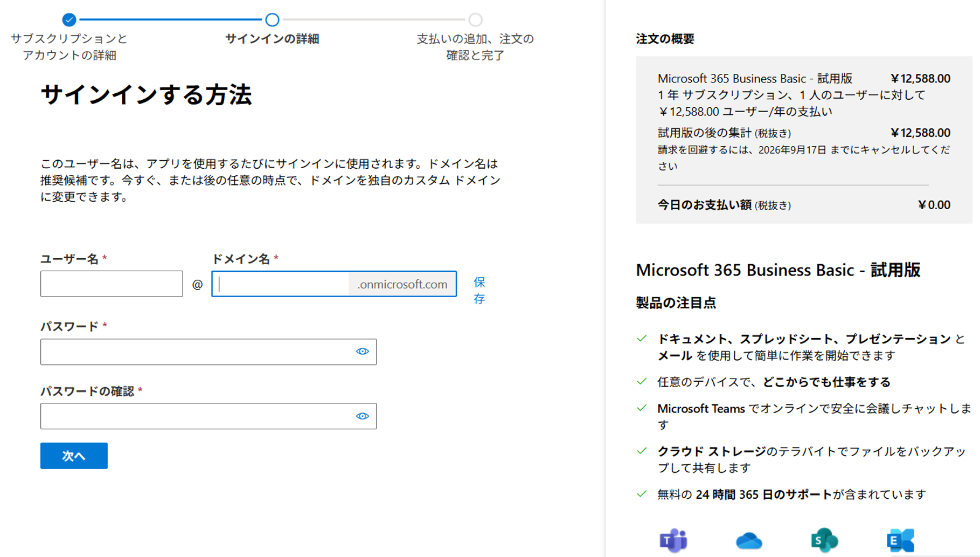Click the current step circle for サインインの詳細
980x557 pixels.
pyautogui.click(x=272, y=20)
